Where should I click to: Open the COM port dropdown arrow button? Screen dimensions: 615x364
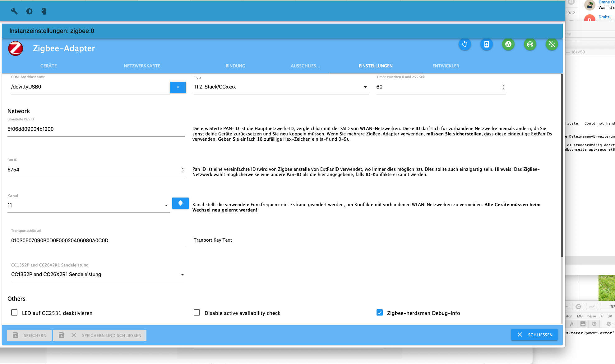coord(178,87)
